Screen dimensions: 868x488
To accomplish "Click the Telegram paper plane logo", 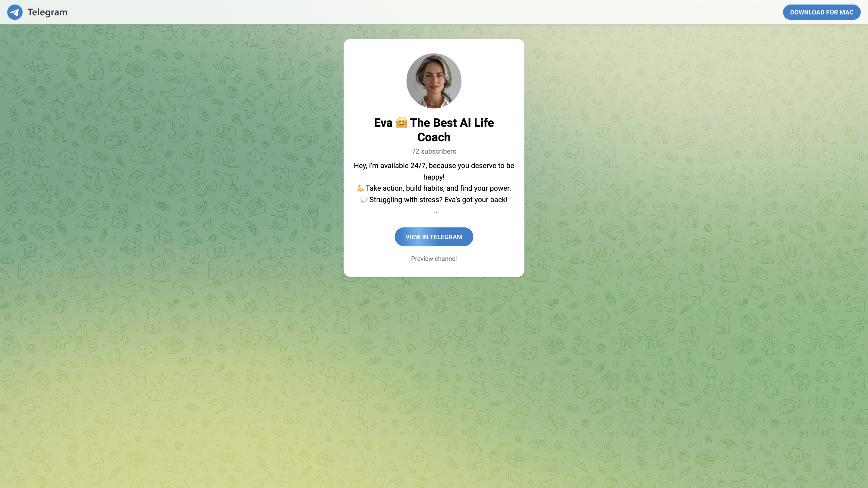I will point(15,12).
